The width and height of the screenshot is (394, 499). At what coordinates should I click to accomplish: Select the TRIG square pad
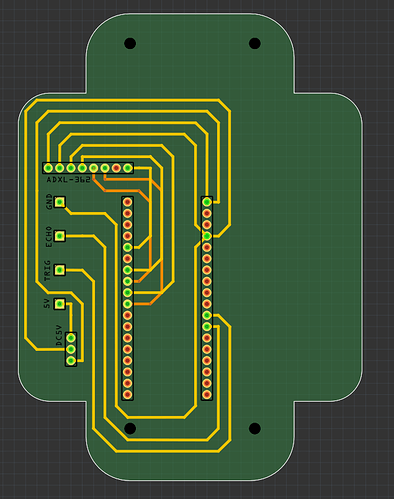point(60,270)
